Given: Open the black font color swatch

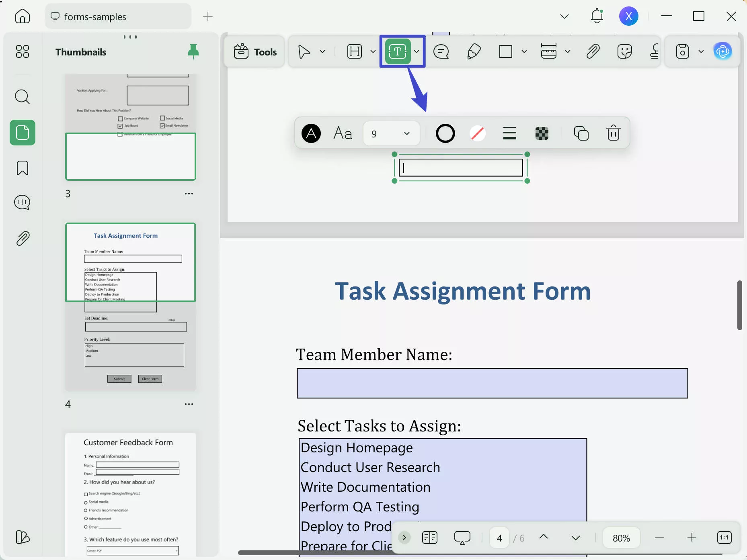Looking at the screenshot, I should click(311, 133).
